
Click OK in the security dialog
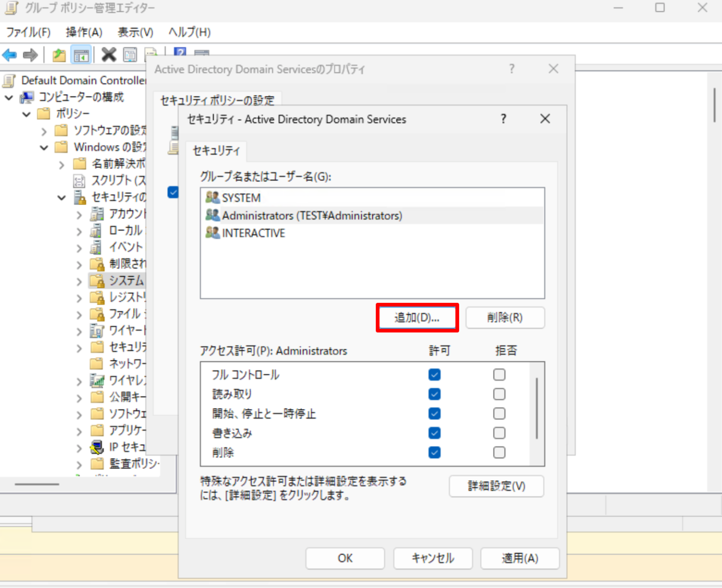pos(345,558)
